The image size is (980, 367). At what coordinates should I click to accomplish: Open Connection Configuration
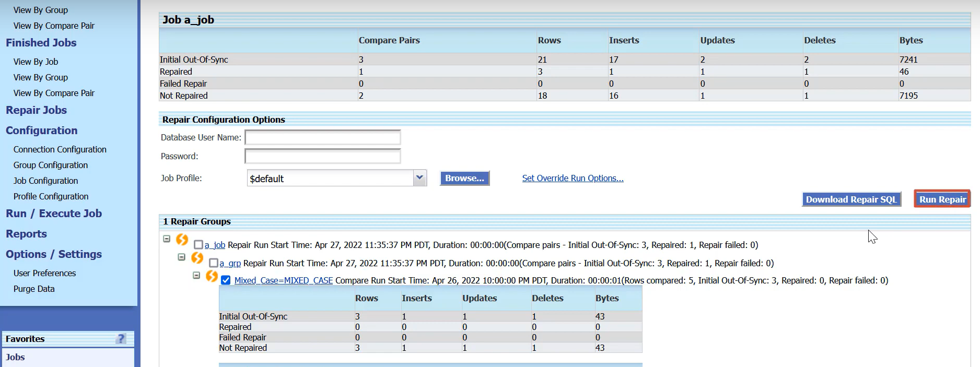pyautogui.click(x=60, y=149)
